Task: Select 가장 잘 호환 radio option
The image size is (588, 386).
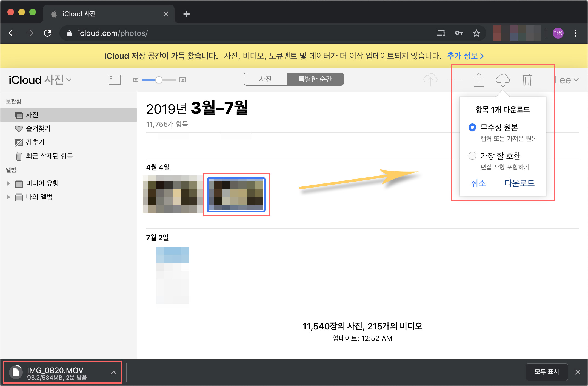Action: tap(472, 156)
